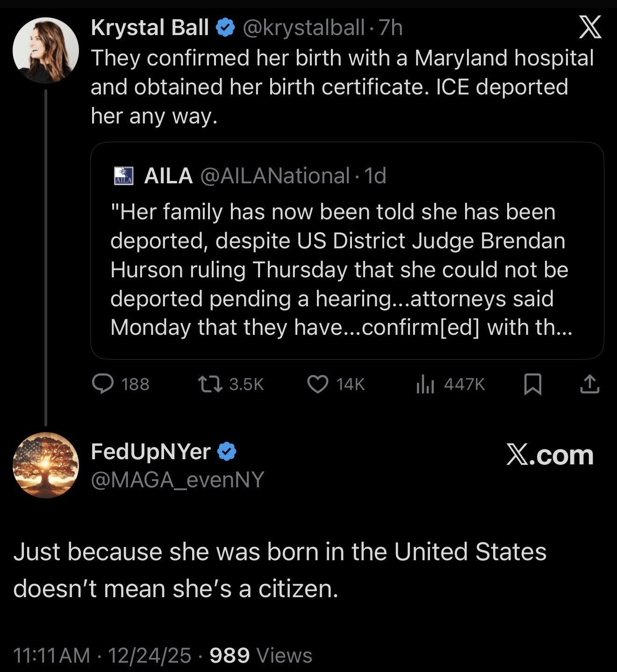Click the FedUpNYer display name

[151, 451]
